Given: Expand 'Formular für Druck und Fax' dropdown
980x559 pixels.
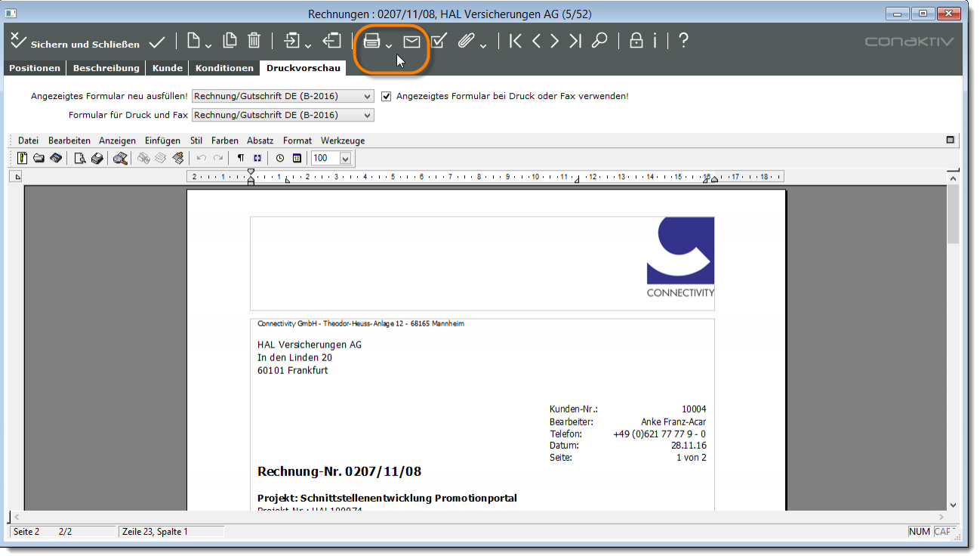Looking at the screenshot, I should (x=368, y=116).
